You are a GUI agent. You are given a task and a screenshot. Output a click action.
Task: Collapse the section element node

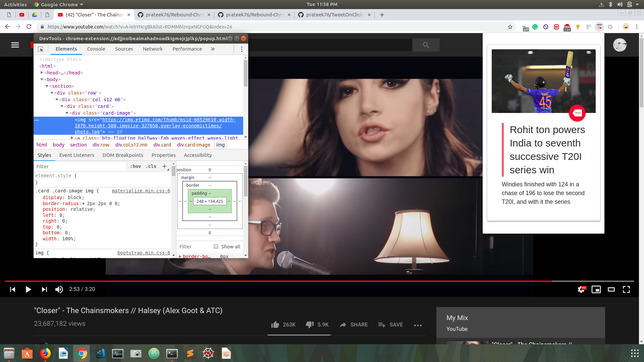coord(47,86)
